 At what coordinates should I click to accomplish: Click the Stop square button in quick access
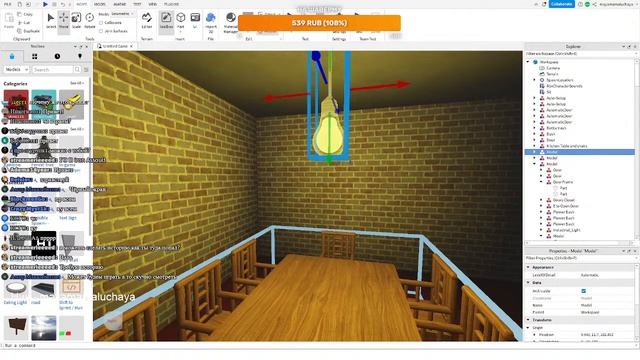(x=54, y=4)
